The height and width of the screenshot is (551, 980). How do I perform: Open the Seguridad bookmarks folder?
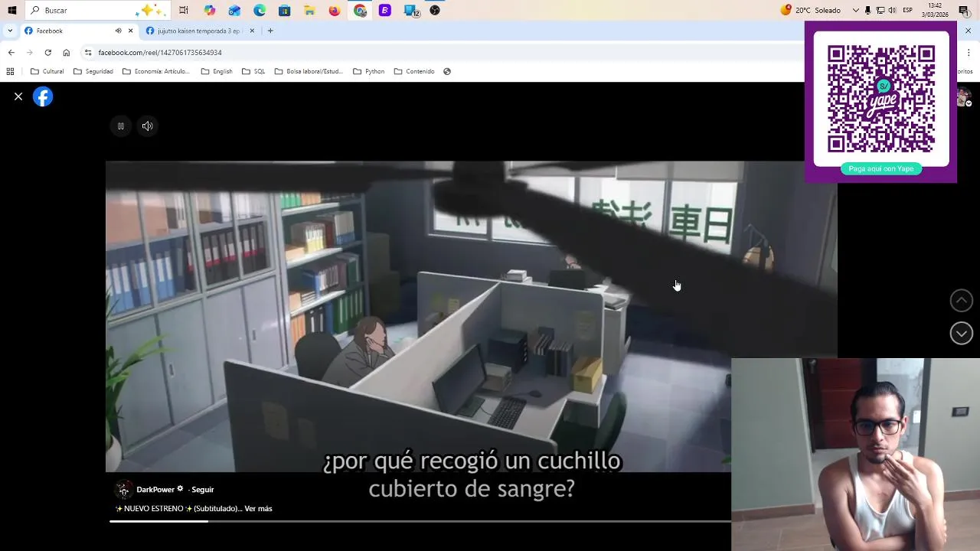pyautogui.click(x=93, y=71)
